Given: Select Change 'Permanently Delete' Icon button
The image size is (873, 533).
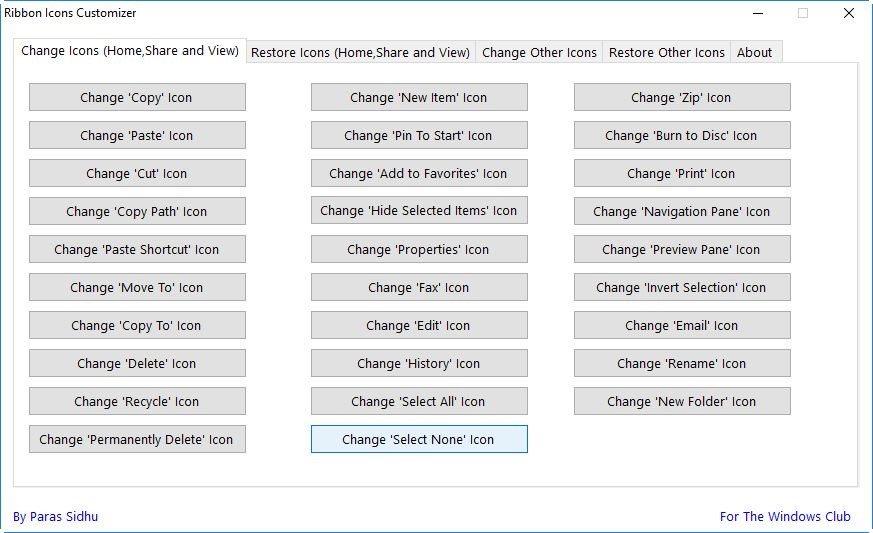Looking at the screenshot, I should pyautogui.click(x=137, y=439).
